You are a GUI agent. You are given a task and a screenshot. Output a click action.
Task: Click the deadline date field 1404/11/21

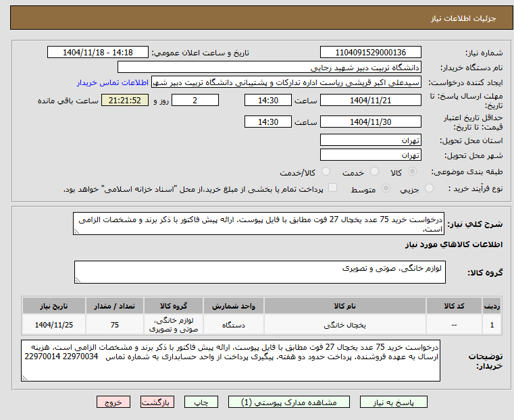pyautogui.click(x=370, y=100)
